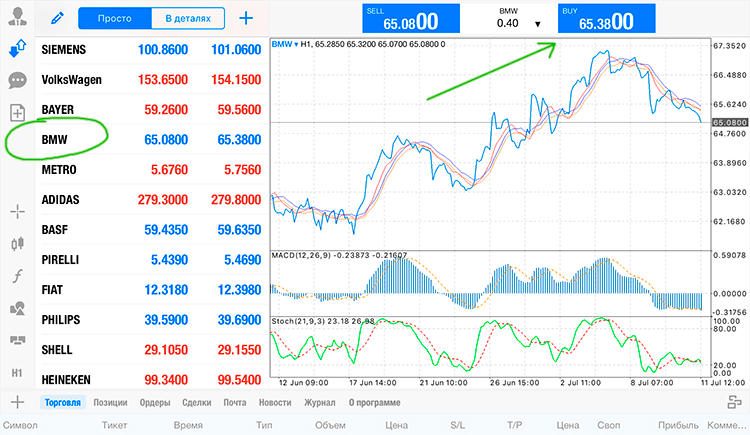
Task: Click the BUY 65.3800 button
Action: pyautogui.click(x=607, y=19)
